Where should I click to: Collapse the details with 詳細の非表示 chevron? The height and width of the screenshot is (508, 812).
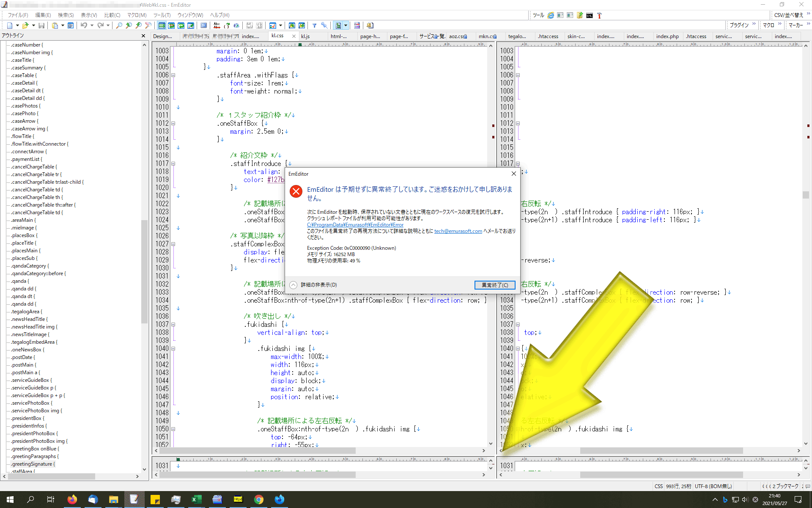click(x=294, y=285)
